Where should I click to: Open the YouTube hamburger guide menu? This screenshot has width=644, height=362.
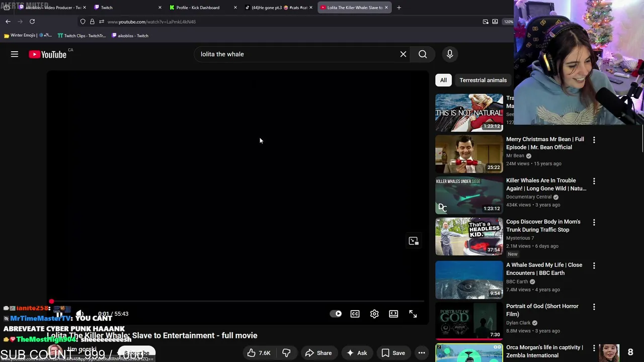click(15, 54)
